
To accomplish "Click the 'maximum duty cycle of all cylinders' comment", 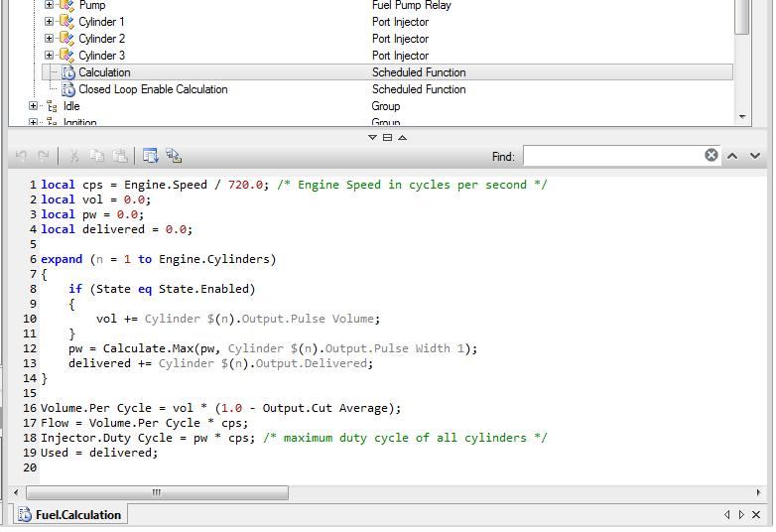I will point(405,438).
